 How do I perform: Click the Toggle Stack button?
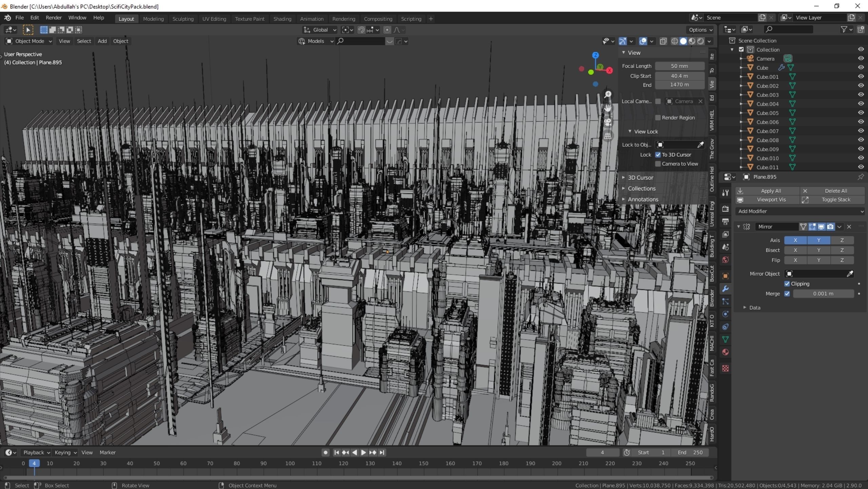(832, 200)
